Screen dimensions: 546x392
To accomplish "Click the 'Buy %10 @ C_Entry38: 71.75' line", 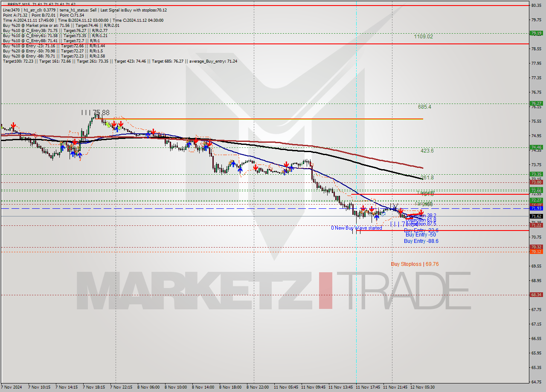I will coord(55,30).
